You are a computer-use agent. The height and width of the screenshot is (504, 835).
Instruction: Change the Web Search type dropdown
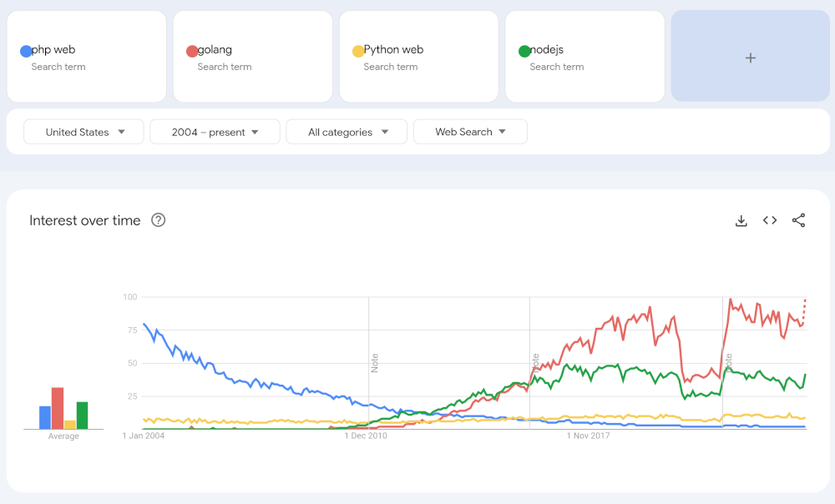point(470,132)
